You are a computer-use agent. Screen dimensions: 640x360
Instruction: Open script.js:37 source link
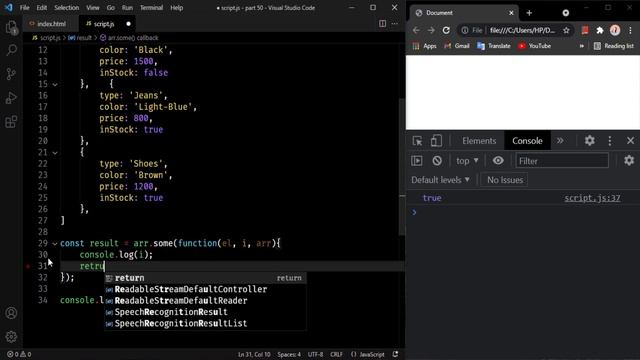point(592,198)
